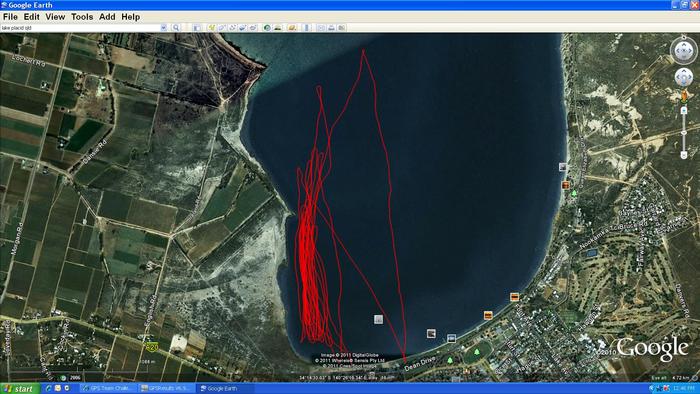
Task: Select the Add Placemark pushpin tool
Action: pos(212,28)
